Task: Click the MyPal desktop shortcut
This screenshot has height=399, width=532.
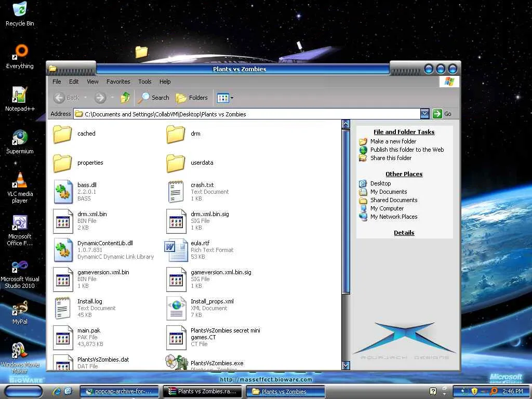Action: point(20,313)
